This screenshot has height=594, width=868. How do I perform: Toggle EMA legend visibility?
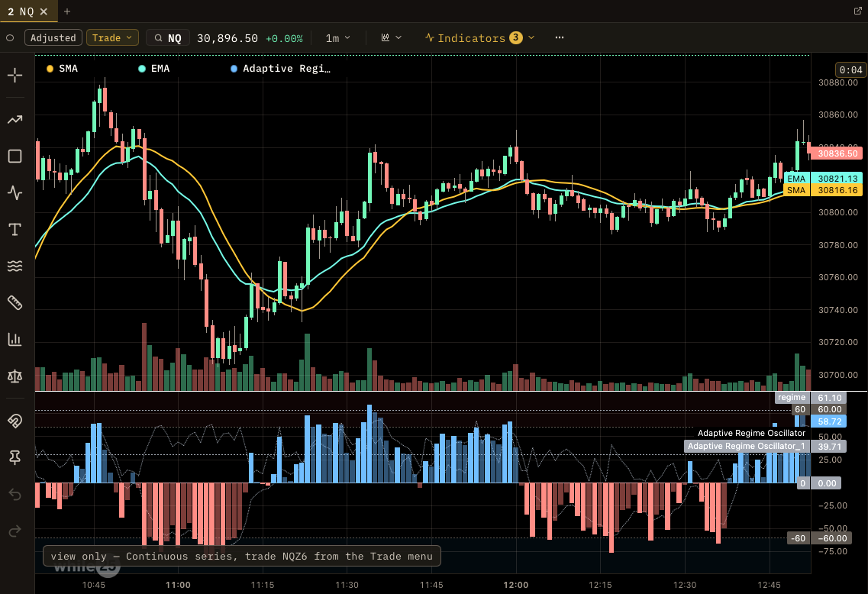(154, 69)
